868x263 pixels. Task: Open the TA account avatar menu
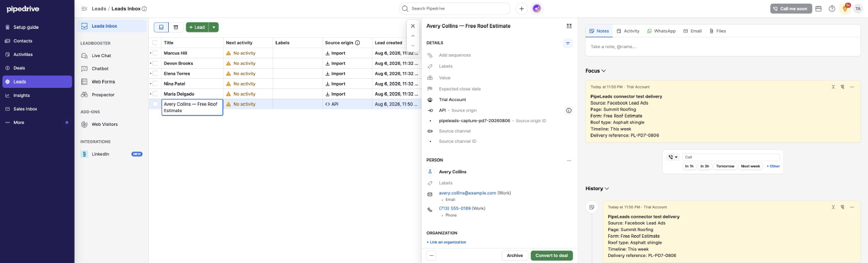858,8
